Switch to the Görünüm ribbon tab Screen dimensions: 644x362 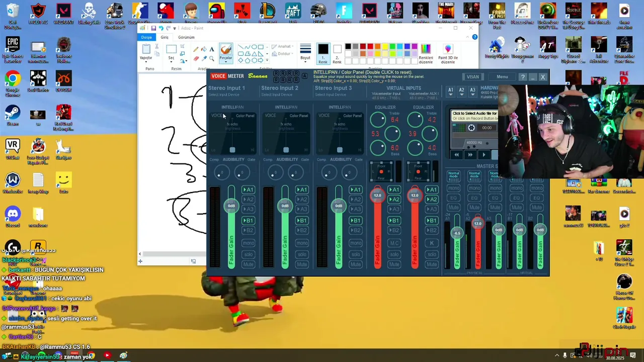click(186, 37)
